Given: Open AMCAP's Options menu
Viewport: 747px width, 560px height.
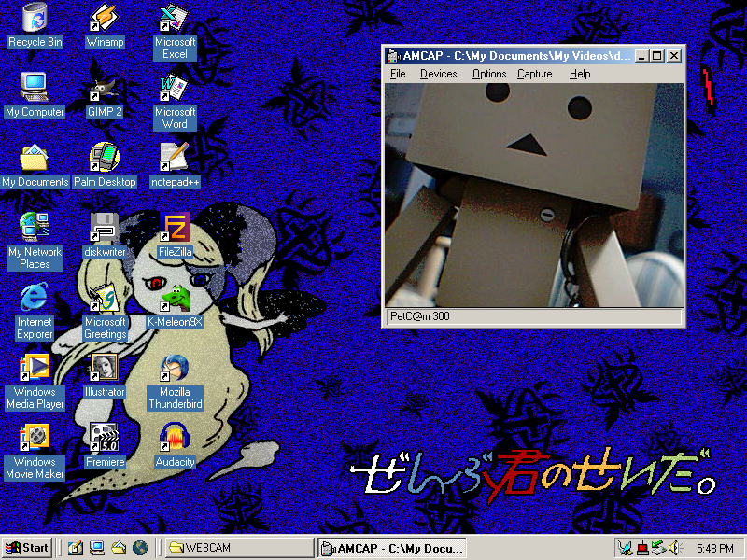Looking at the screenshot, I should [488, 74].
